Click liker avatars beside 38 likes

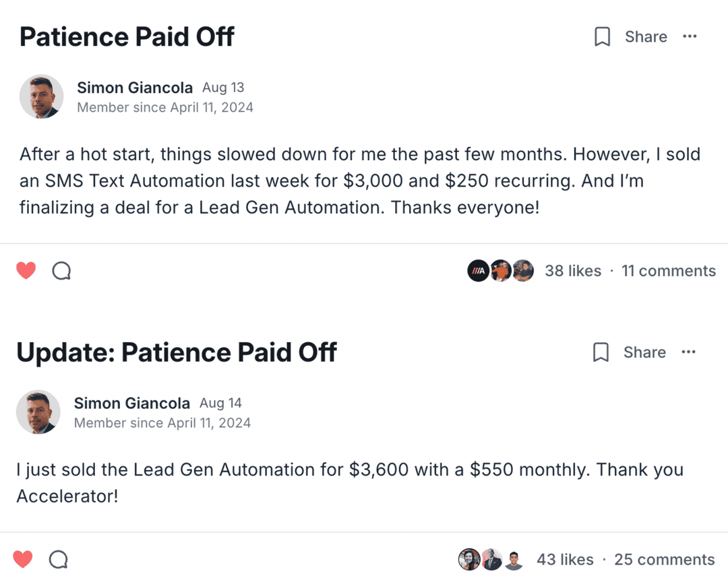coord(500,271)
